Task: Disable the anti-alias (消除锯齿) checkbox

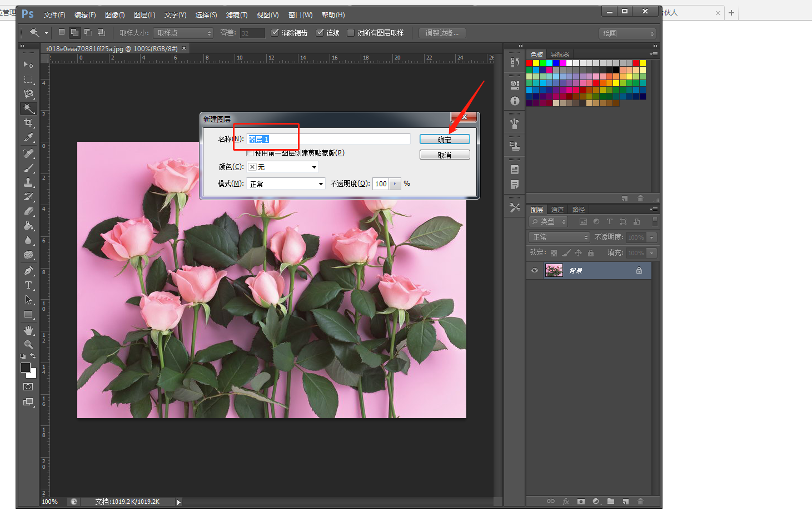Action: (275, 33)
